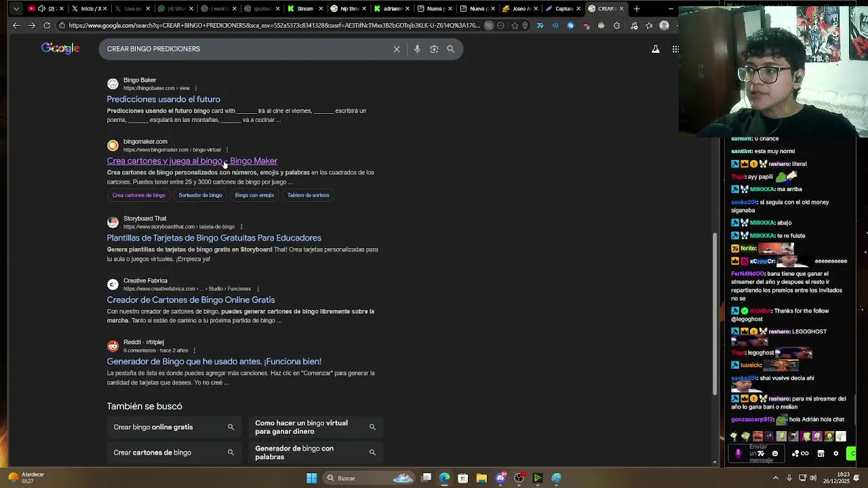Click the green send chat button
This screenshot has height=488, width=868.
(852, 453)
